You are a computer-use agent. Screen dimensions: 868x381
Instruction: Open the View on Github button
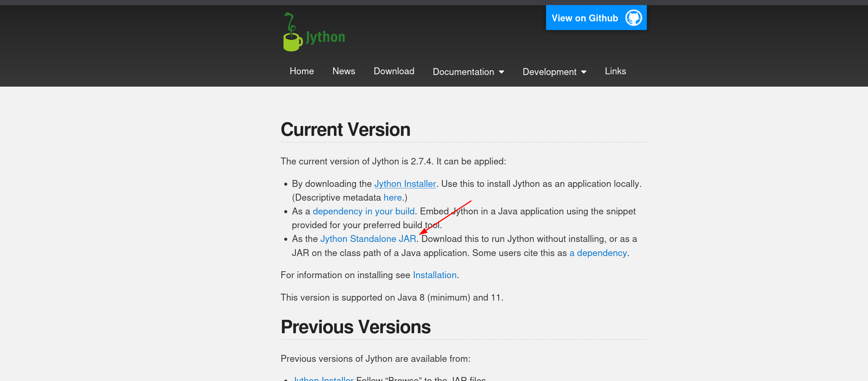pyautogui.click(x=596, y=18)
